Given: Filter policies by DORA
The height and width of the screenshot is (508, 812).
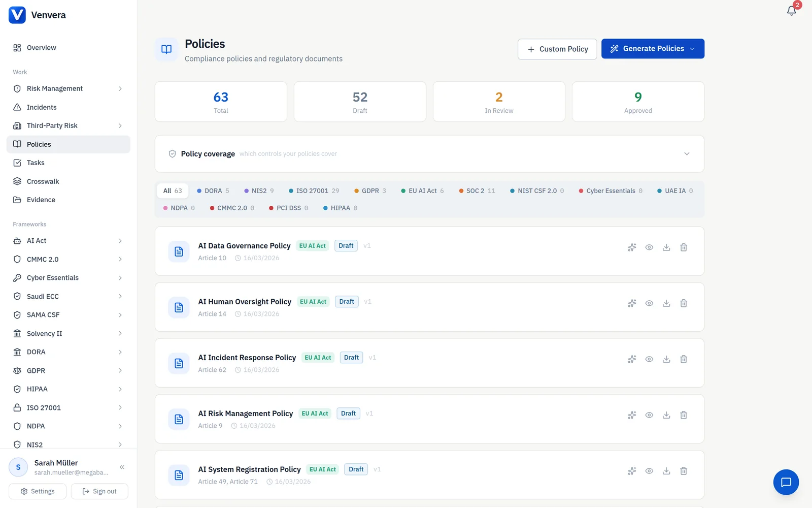Looking at the screenshot, I should click(213, 190).
